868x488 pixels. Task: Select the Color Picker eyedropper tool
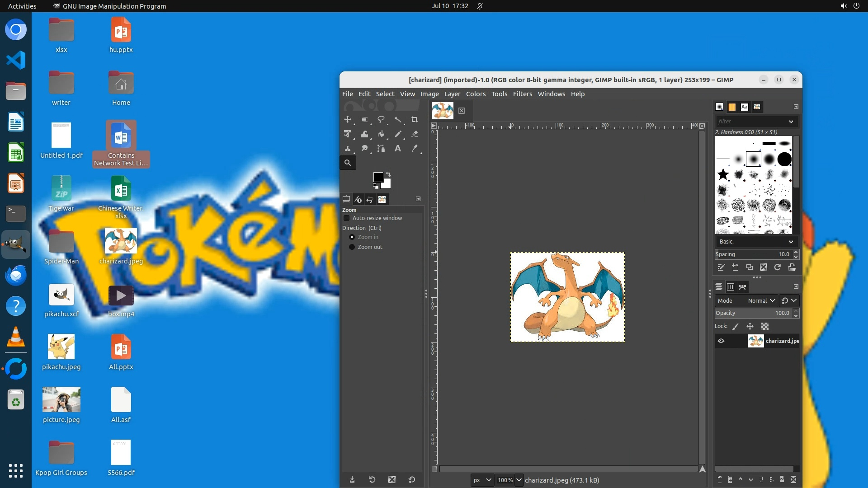(414, 149)
